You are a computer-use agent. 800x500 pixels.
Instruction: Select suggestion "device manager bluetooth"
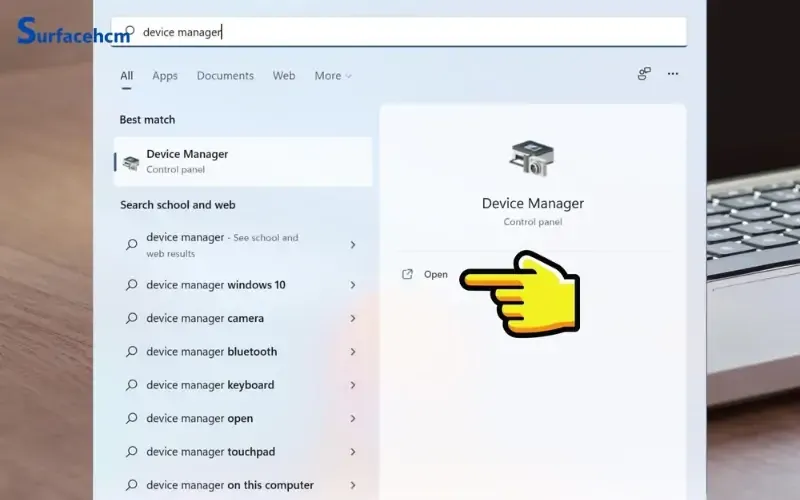click(x=243, y=352)
